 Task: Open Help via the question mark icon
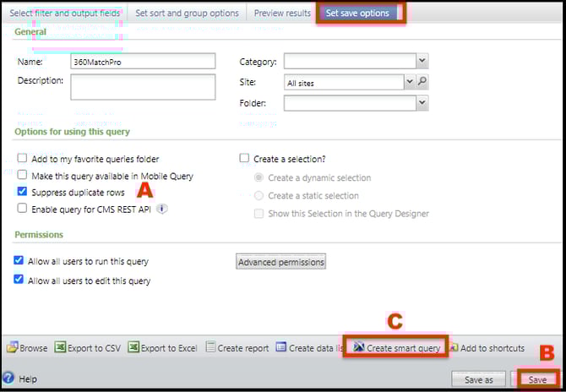click(x=8, y=378)
